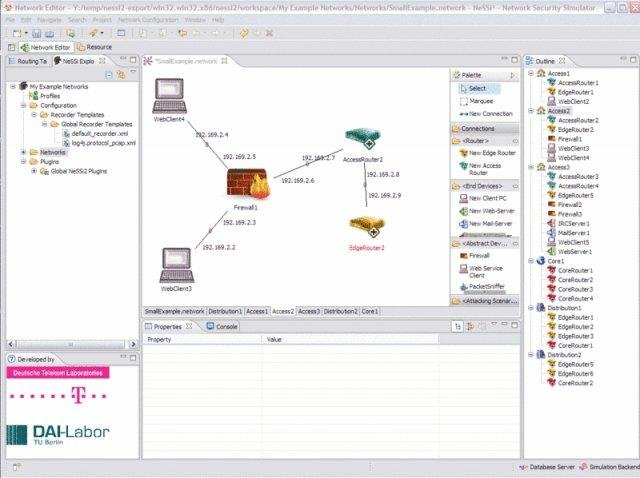Viewport: 640px width, 478px height.
Task: Switch to the Resource perspective
Action: [92, 47]
